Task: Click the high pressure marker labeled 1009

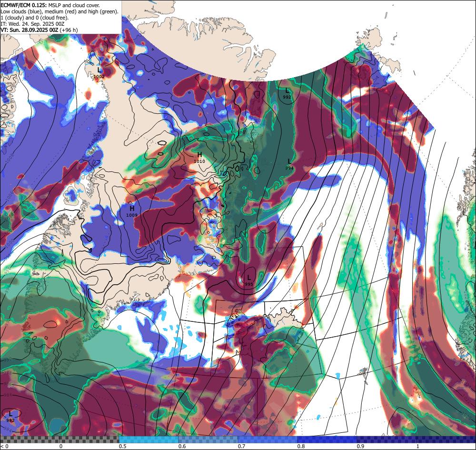Action: point(132,211)
